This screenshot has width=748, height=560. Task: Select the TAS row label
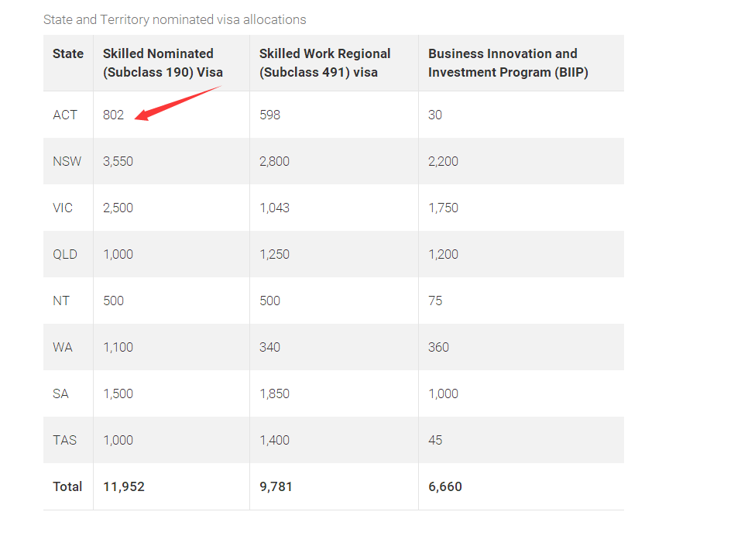(65, 440)
